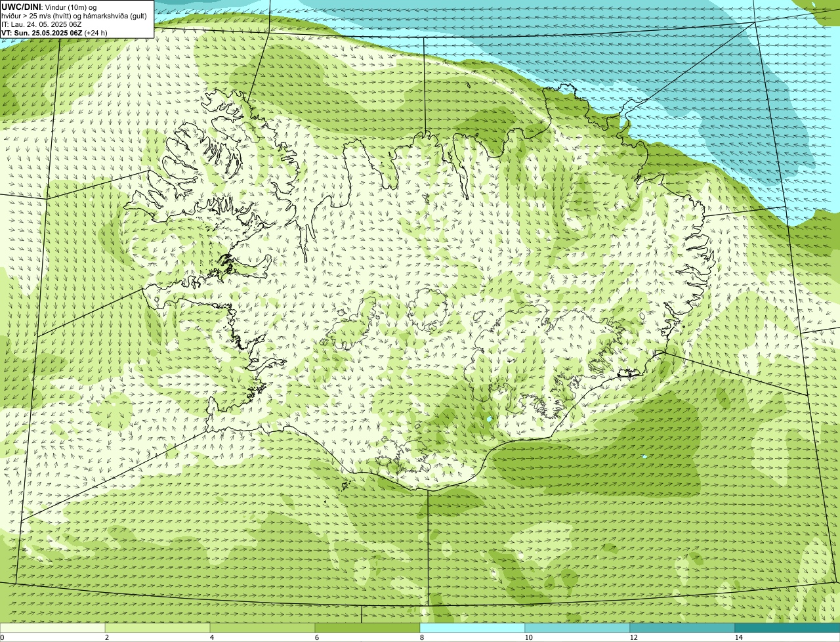840x642 pixels.
Task: Click the 10–12 m/s legend color band
Action: pyautogui.click(x=577, y=628)
